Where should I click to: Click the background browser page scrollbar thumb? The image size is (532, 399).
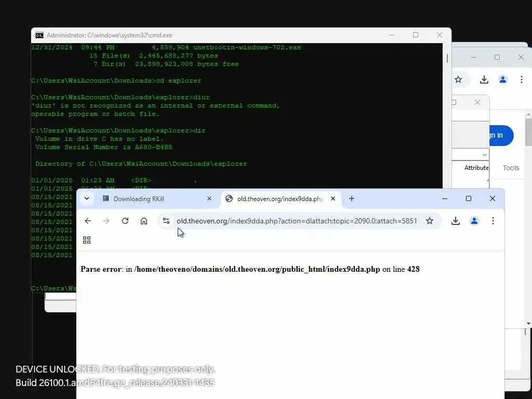[528, 132]
